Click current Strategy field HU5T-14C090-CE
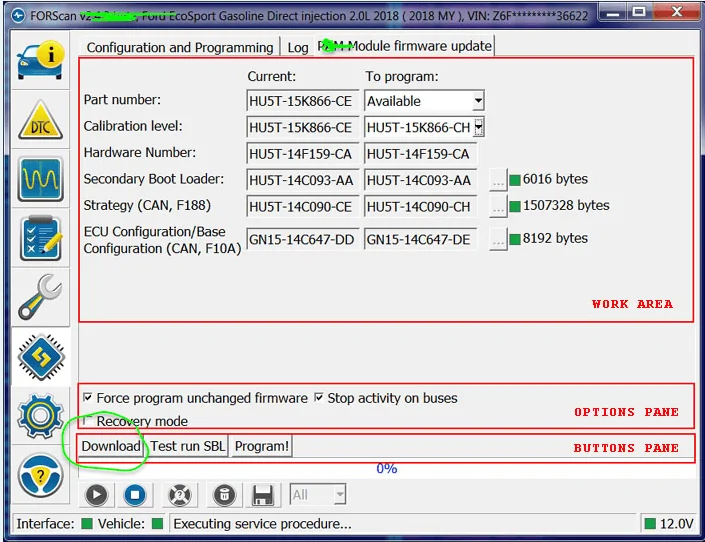 [x=303, y=206]
